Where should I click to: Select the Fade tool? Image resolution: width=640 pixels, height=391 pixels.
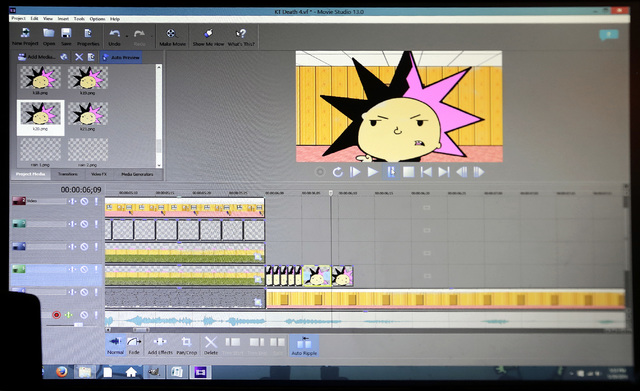(x=134, y=345)
